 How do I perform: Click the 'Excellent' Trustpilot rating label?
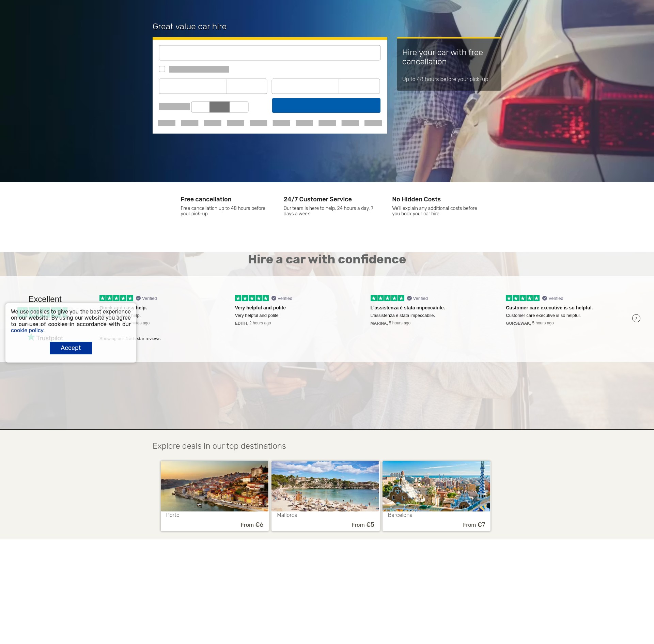click(x=45, y=299)
